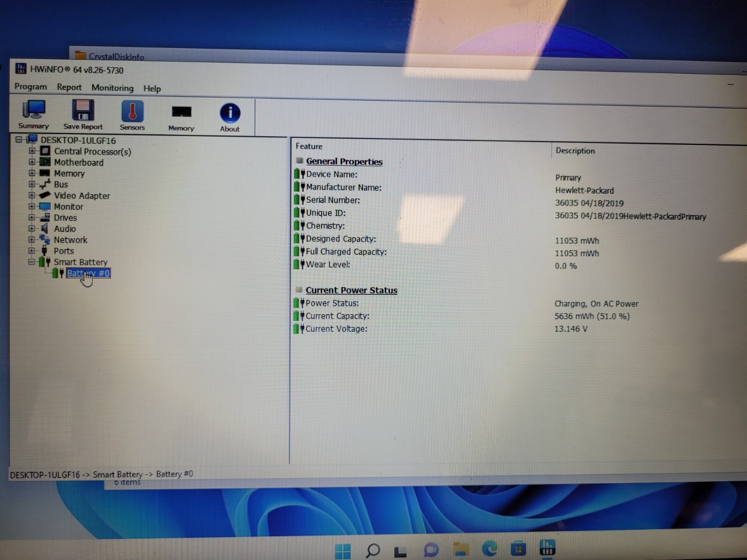Select Smart Battery in the tree
The width and height of the screenshot is (747, 560).
coord(80,262)
